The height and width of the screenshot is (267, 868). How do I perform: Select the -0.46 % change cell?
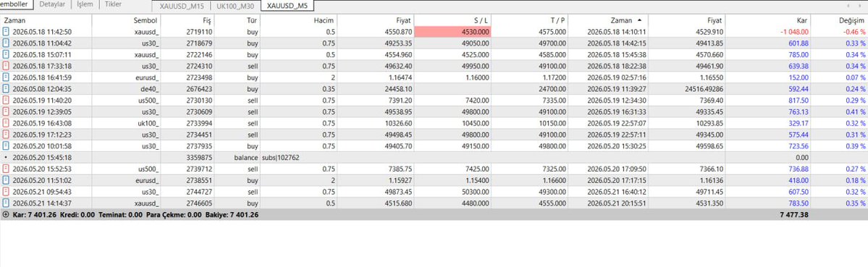point(854,32)
